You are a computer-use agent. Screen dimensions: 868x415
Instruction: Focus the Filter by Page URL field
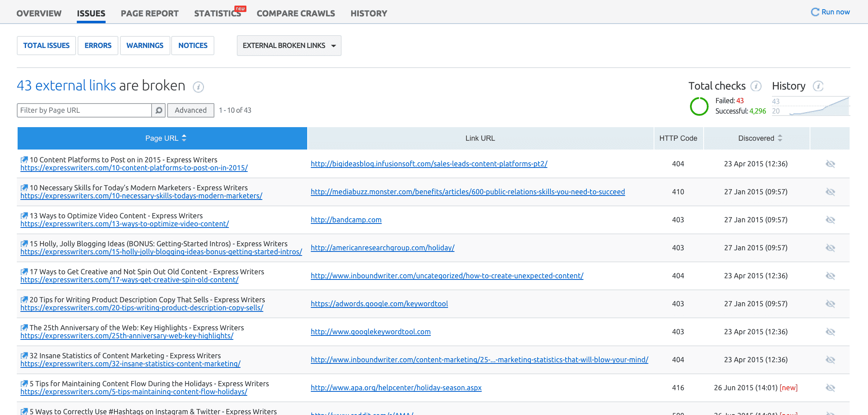coord(84,110)
